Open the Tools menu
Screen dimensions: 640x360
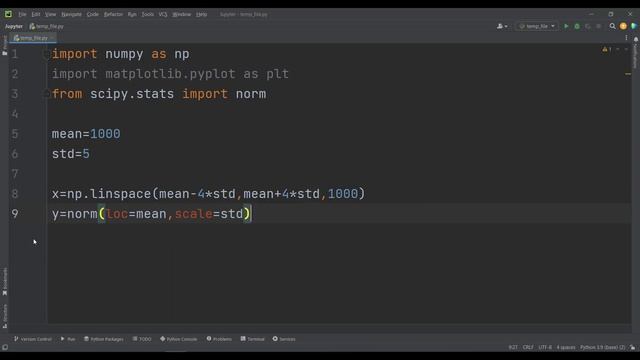pos(147,14)
